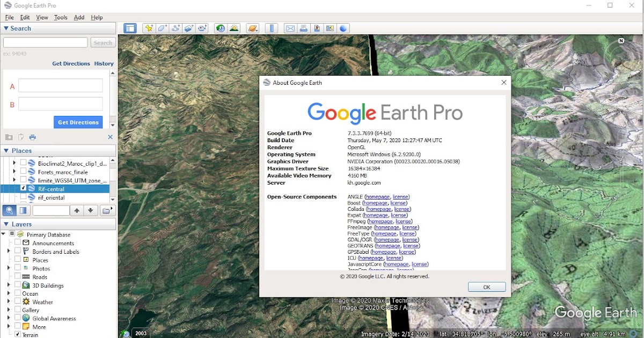Add an image overlay from toolbar
Image resolution: width=644 pixels, height=338 pixels.
189,28
